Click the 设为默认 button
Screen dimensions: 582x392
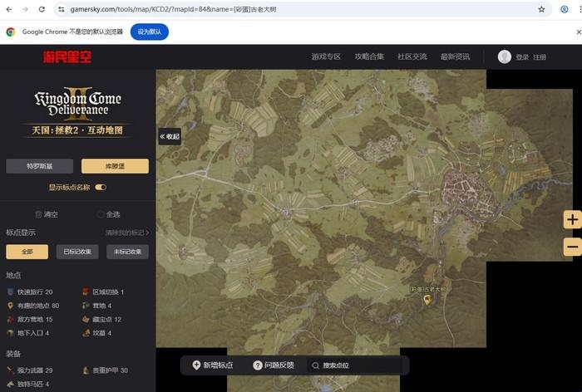coord(150,32)
